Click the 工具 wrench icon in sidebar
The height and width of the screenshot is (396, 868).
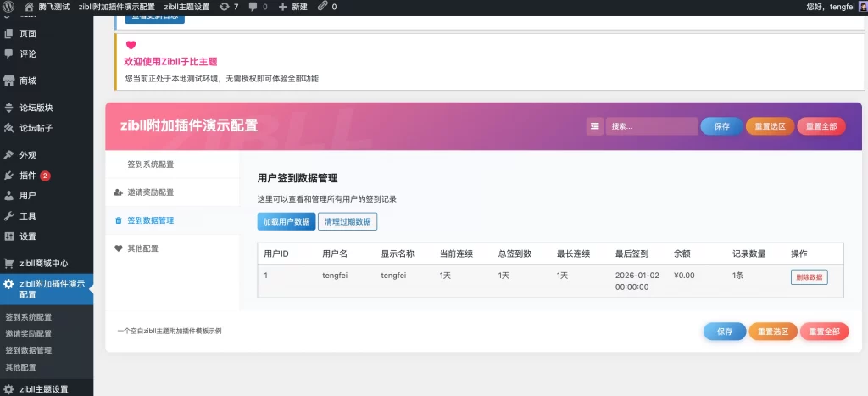tap(8, 216)
